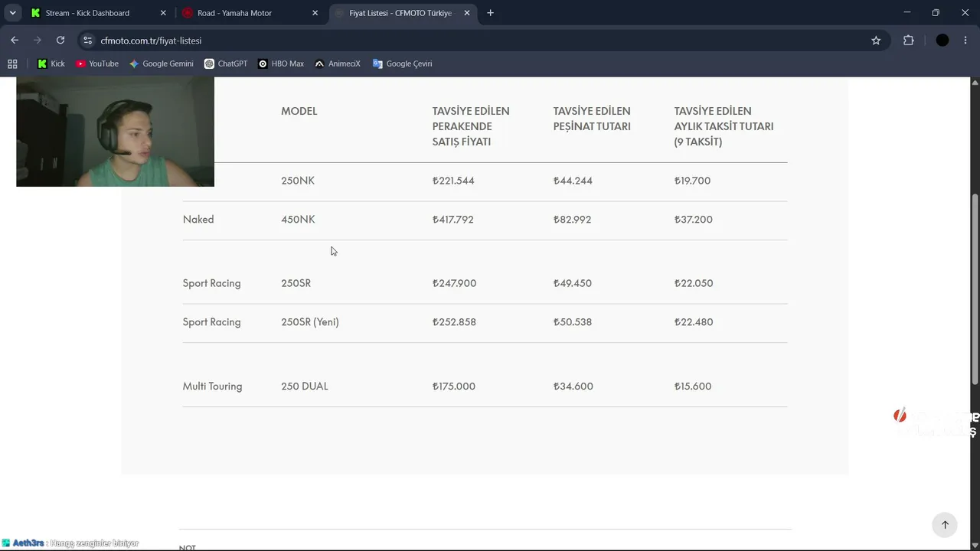Focus the address bar URL field

[x=482, y=41]
